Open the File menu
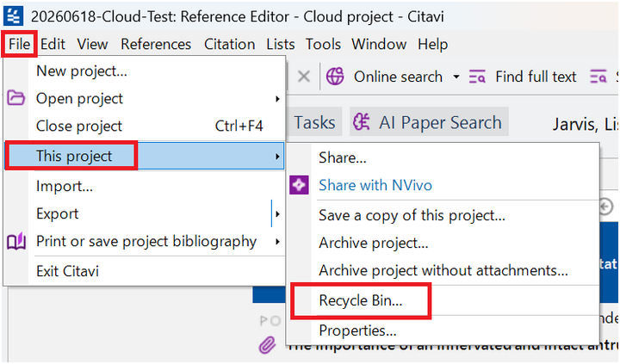This screenshot has width=620, height=364. coord(19,44)
